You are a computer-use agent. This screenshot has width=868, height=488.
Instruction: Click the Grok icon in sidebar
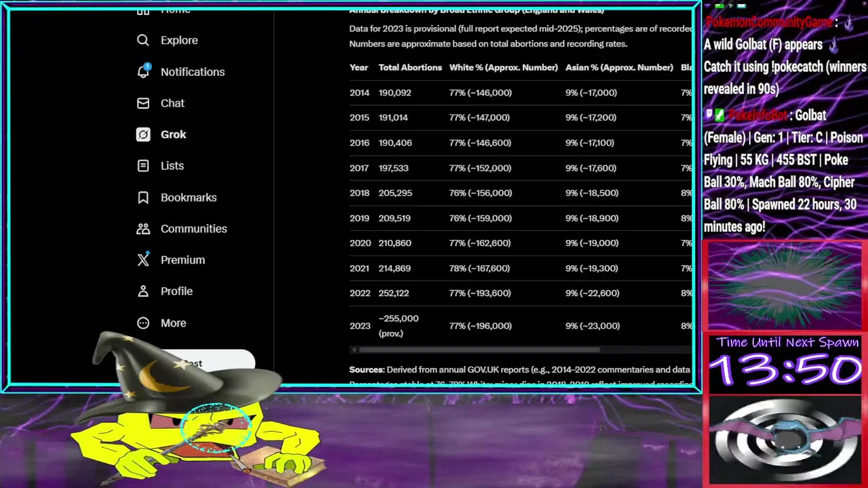(143, 134)
